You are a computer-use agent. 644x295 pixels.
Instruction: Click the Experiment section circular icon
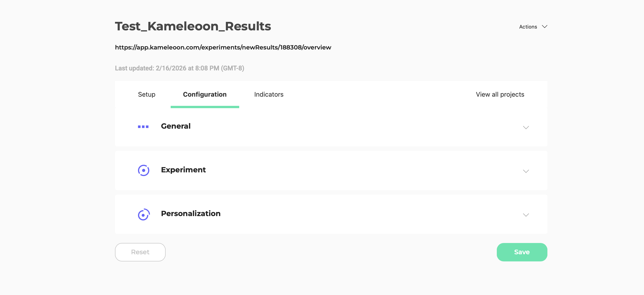pos(144,170)
